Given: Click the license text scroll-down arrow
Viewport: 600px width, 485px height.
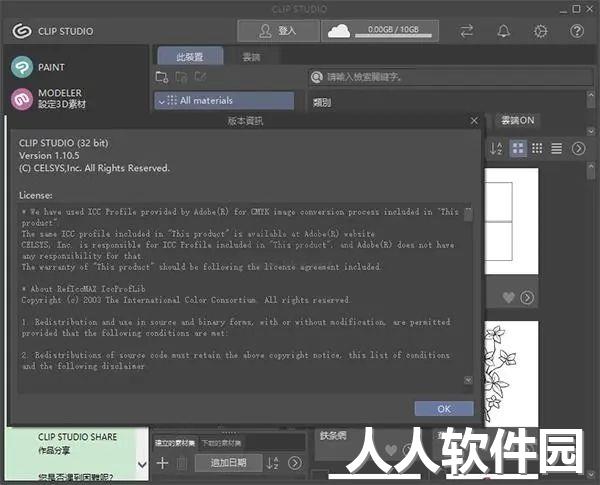Looking at the screenshot, I should pyautogui.click(x=468, y=380).
